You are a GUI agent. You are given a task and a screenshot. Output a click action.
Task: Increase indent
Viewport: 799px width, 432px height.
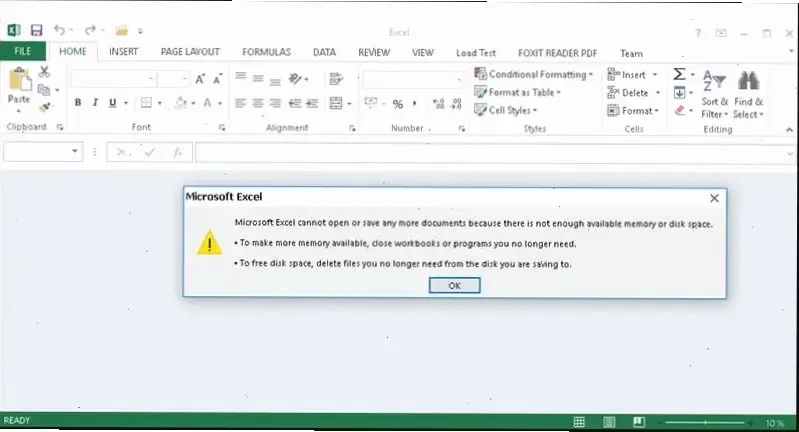312,103
